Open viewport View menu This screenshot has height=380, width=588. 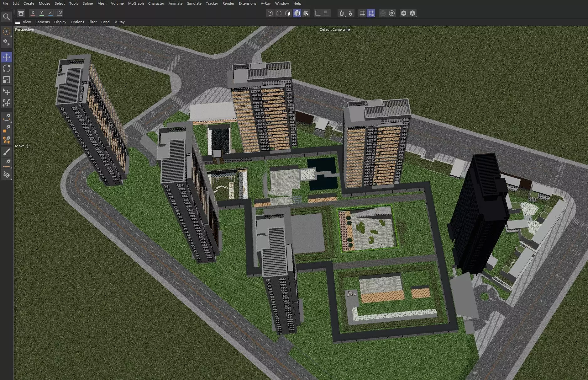point(27,22)
